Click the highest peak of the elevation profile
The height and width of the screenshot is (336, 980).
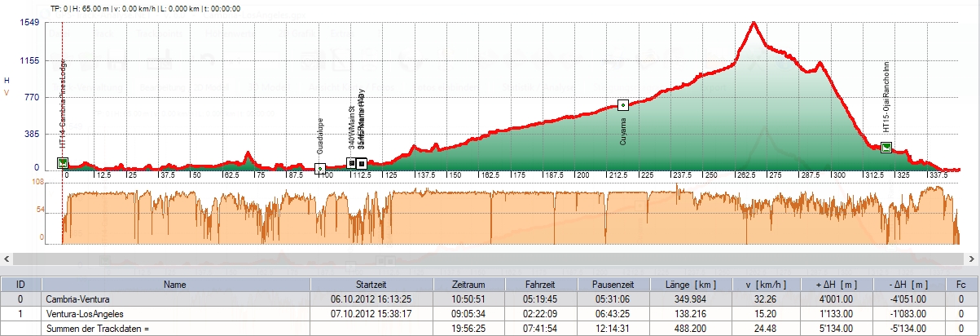pos(754,23)
